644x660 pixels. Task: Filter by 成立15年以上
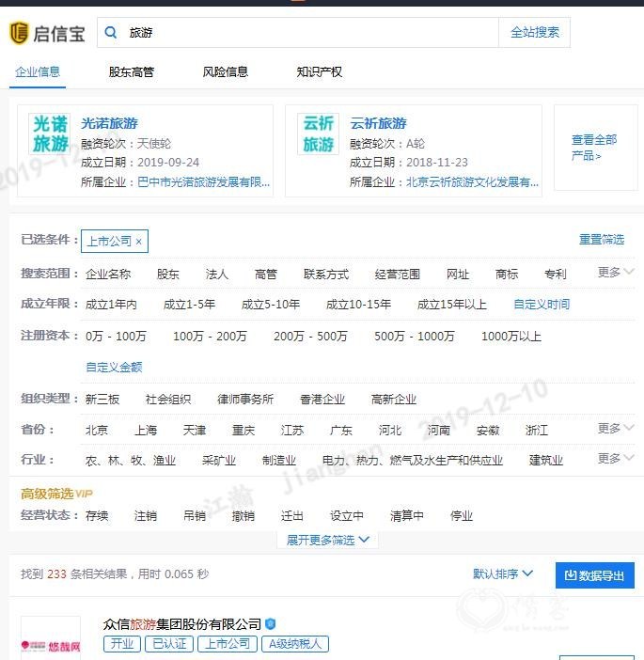pyautogui.click(x=452, y=304)
